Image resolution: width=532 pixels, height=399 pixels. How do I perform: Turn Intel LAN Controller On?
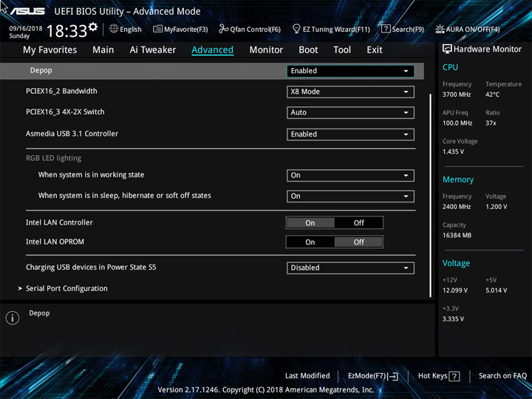pyautogui.click(x=310, y=223)
